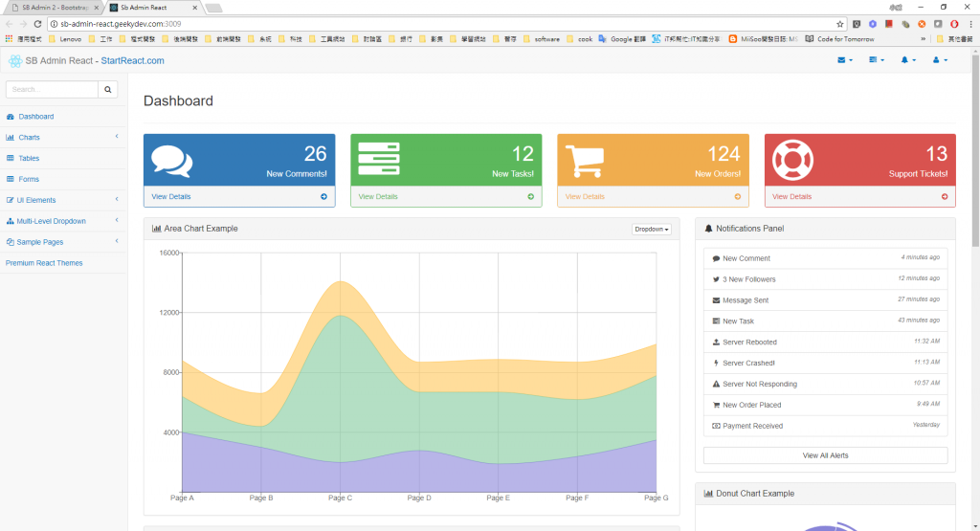
Task: Click into the sidebar Search field
Action: coord(52,89)
